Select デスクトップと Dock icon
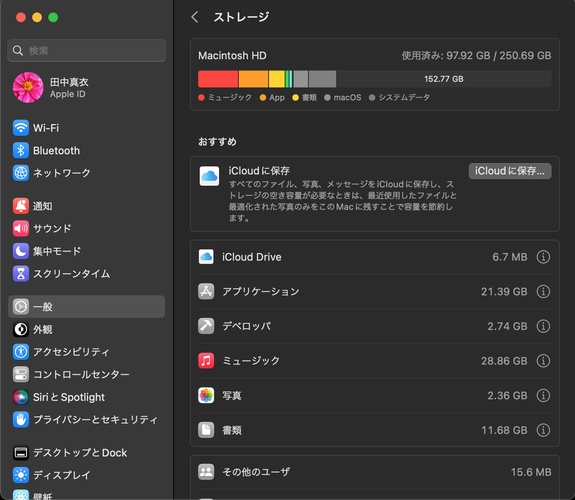This screenshot has width=575, height=500. 21,453
